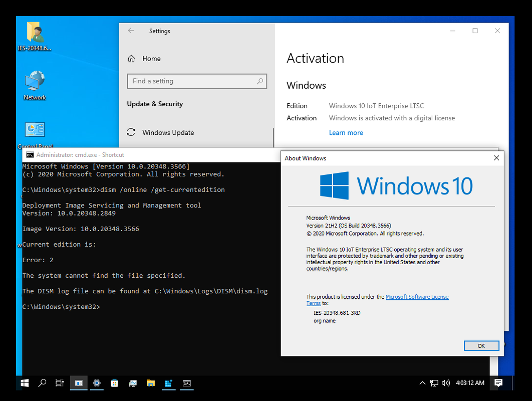Click the Error: 2 line in cmd
Screen dimensions: 532x401
coord(38,260)
